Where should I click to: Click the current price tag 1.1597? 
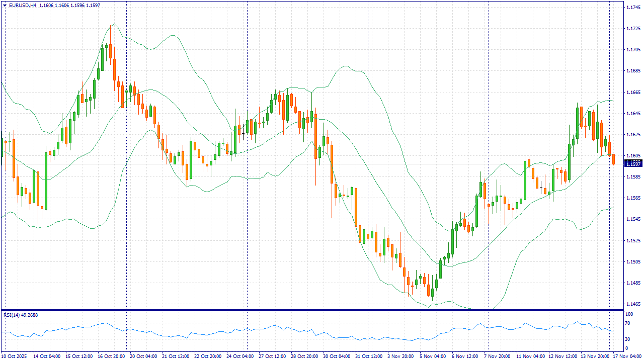click(x=632, y=164)
